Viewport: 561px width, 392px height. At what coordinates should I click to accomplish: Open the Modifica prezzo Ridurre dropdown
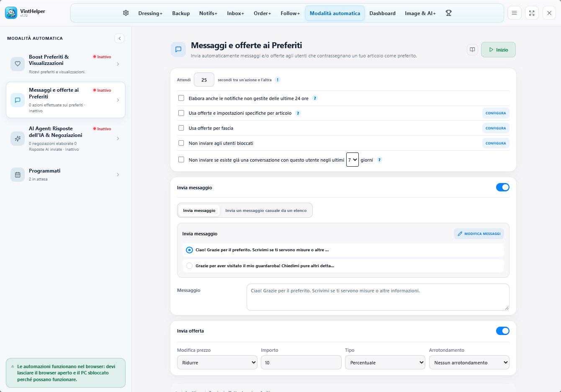point(217,362)
